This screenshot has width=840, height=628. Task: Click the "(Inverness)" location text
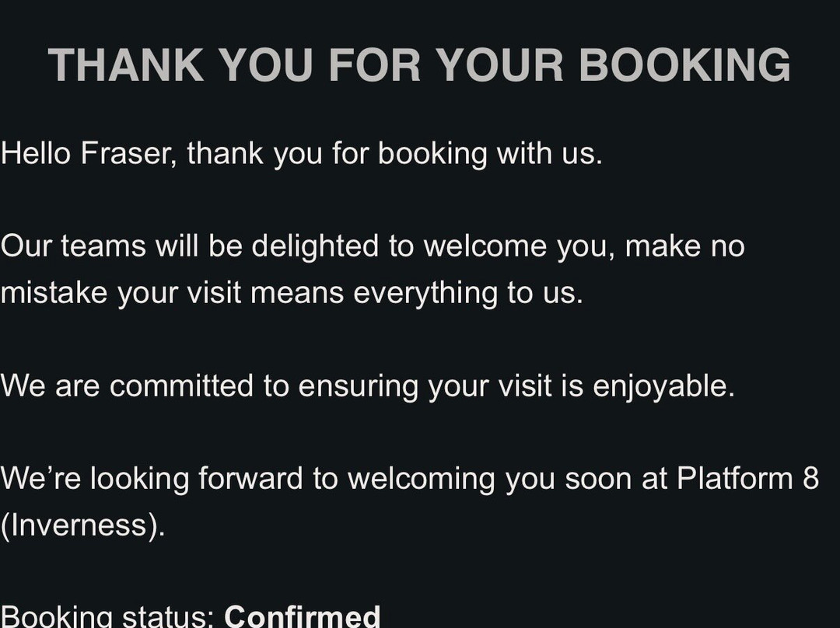click(82, 525)
